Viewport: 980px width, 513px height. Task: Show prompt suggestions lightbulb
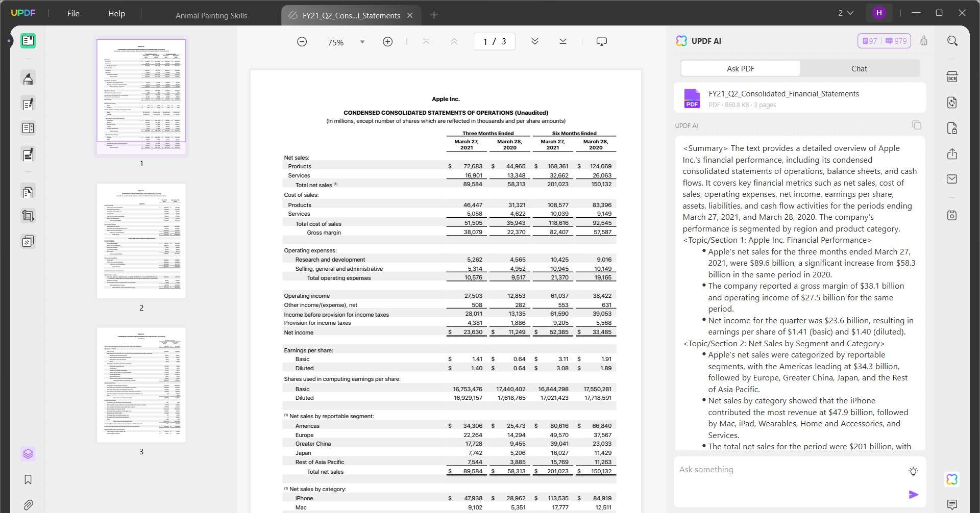click(x=914, y=471)
